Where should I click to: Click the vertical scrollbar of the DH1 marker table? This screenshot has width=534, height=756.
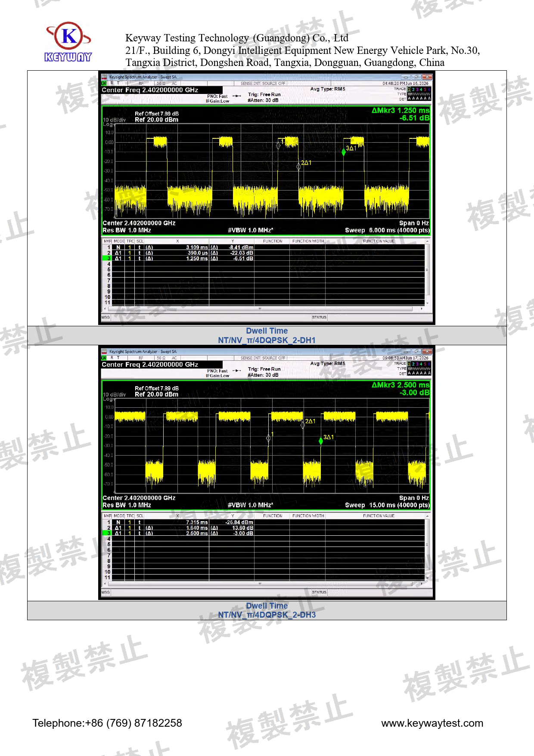(427, 272)
